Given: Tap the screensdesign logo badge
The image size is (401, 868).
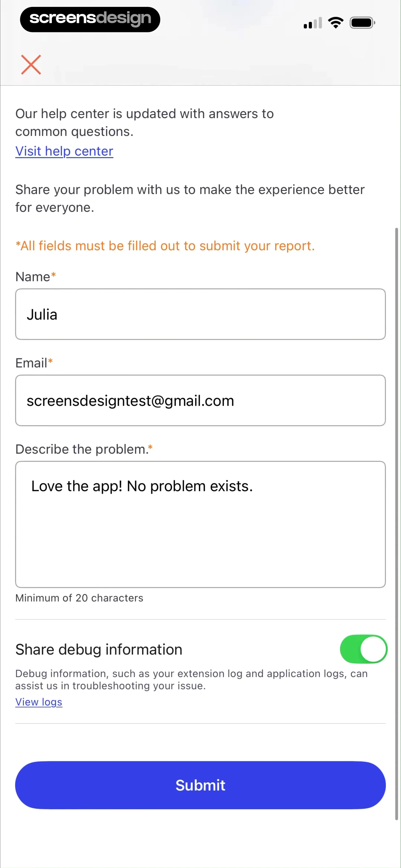Looking at the screenshot, I should (90, 19).
